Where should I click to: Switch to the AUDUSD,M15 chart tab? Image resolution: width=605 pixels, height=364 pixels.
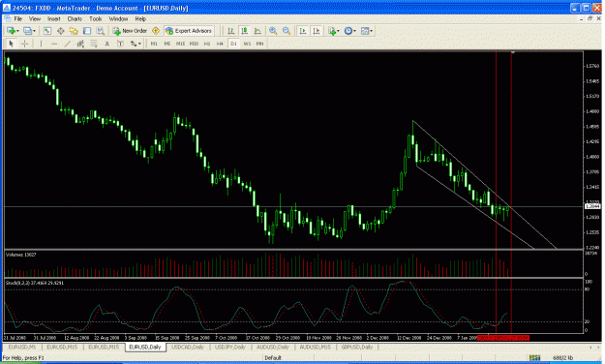click(315, 348)
